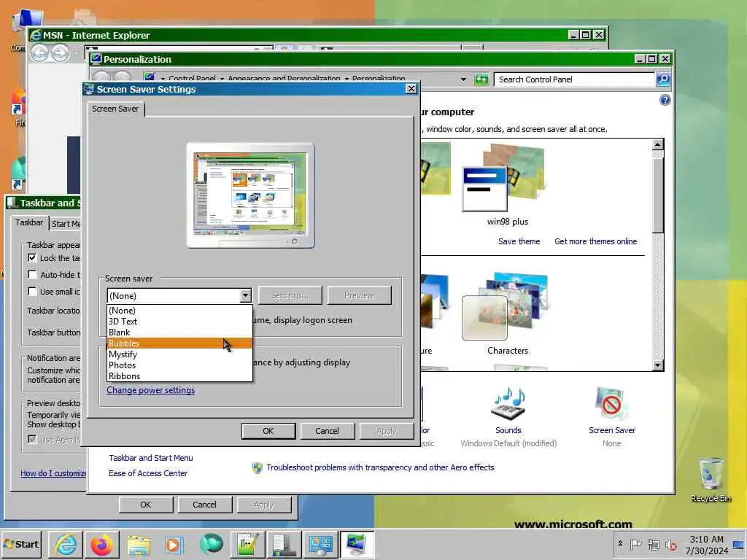Open the Recycle Bin desktop icon
747x560 pixels.
pyautogui.click(x=711, y=479)
